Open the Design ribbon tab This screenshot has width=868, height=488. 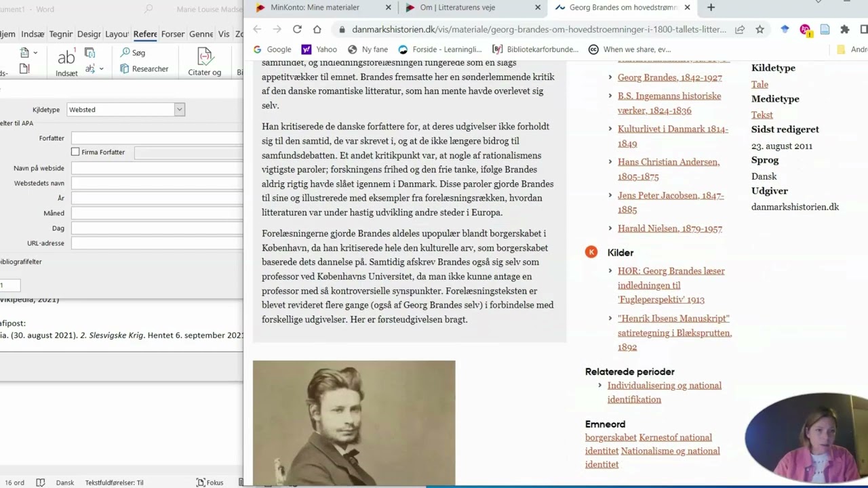coord(89,34)
